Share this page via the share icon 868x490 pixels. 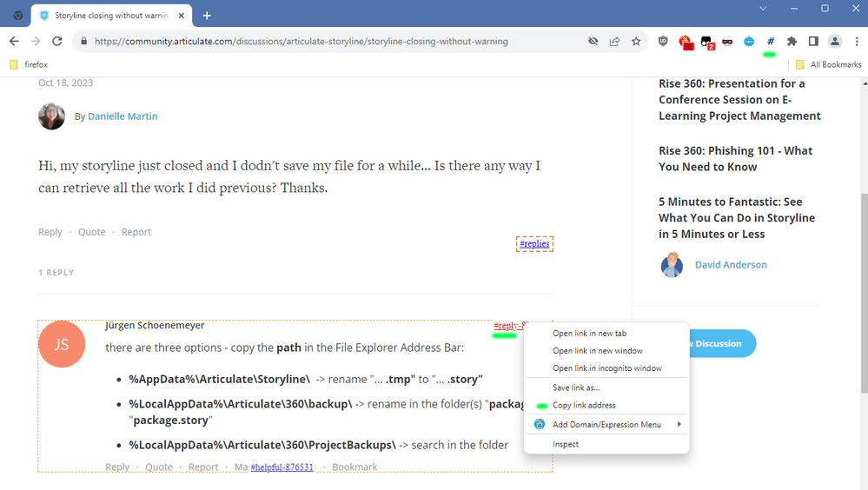point(614,41)
